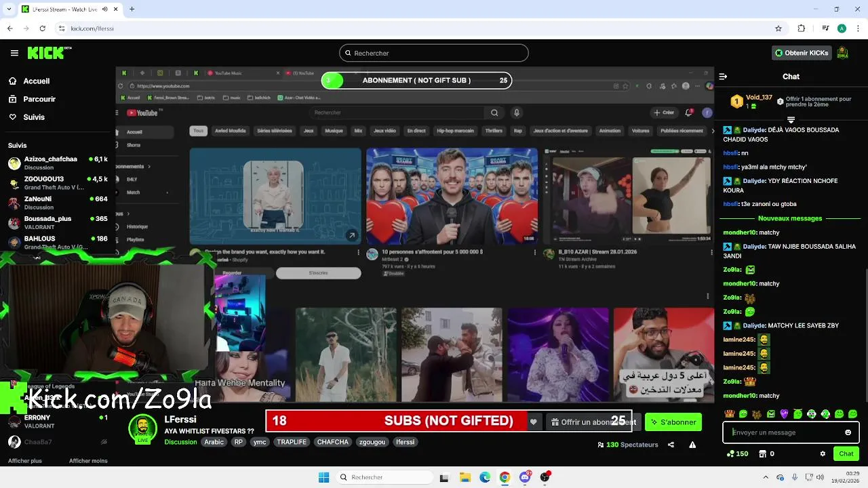The image size is (868, 488).
Task: Report the stream with warning icon
Action: 692,445
